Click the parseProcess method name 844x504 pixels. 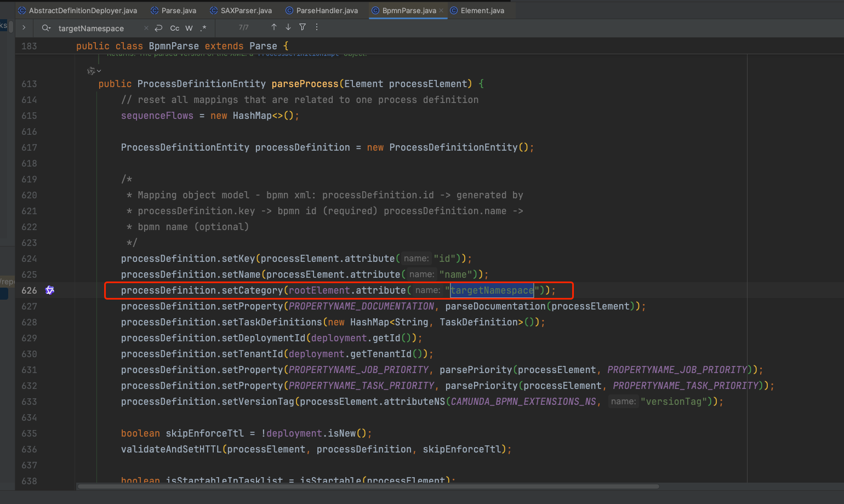305,84
